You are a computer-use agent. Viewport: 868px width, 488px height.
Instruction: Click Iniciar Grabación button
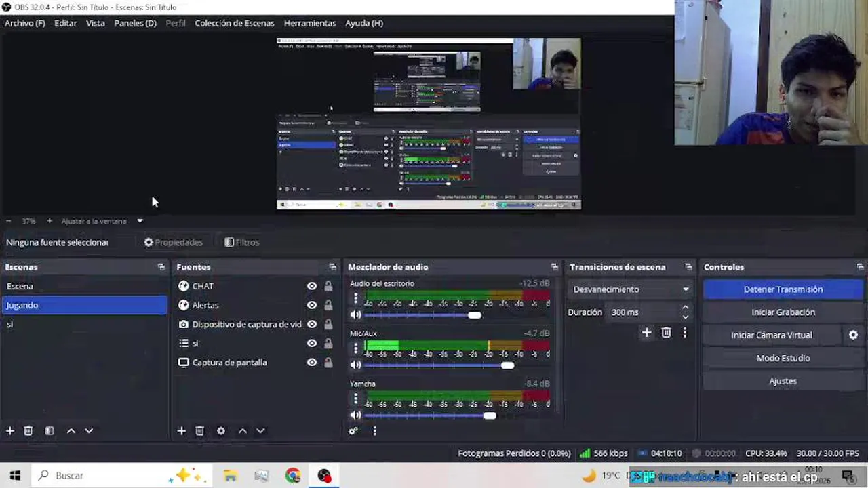pyautogui.click(x=783, y=312)
